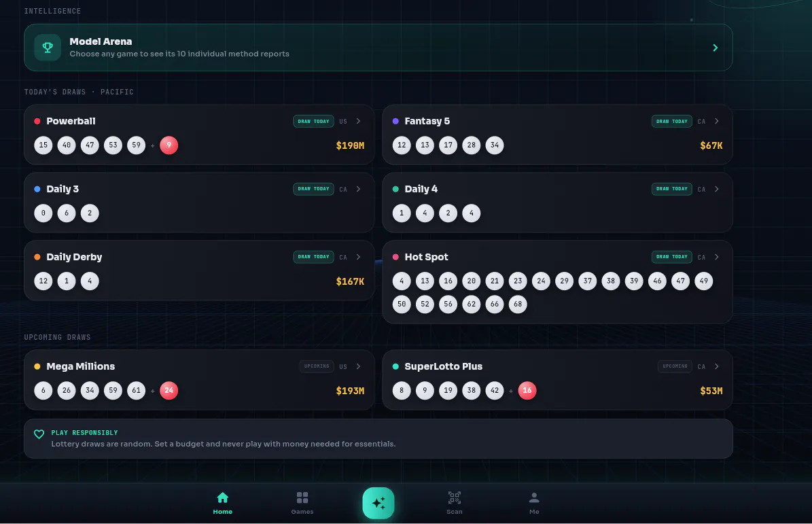Click the SuperLotto Plus UPCOMING badge
812x524 pixels.
675,366
